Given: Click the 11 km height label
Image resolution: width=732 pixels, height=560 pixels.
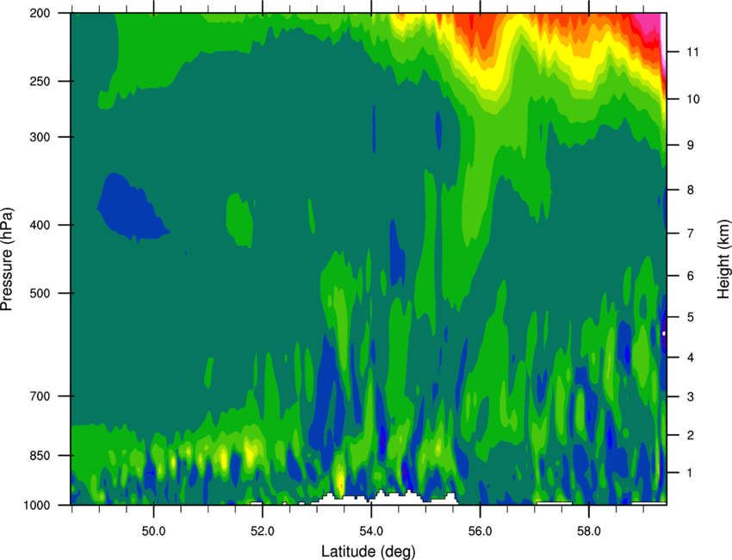Looking at the screenshot, I should (x=693, y=52).
